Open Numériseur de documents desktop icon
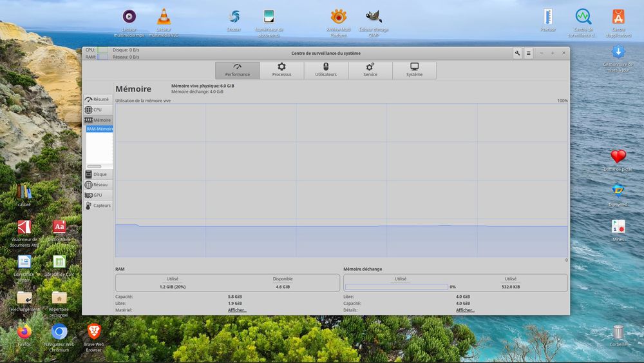The image size is (644, 363). [269, 23]
